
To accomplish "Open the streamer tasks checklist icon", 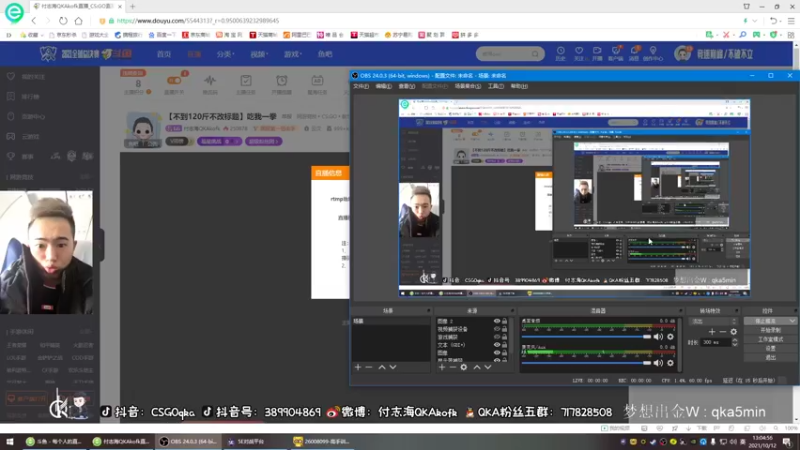I will point(246,81).
